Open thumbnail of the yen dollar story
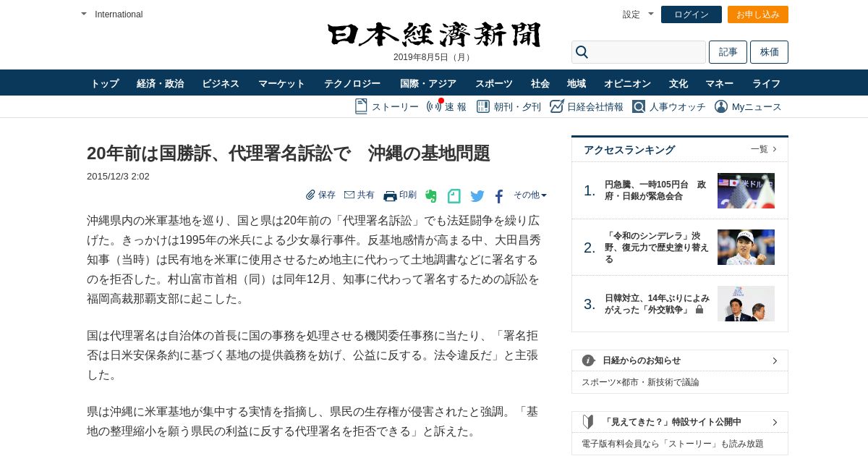This screenshot has width=868, height=456. click(x=746, y=190)
